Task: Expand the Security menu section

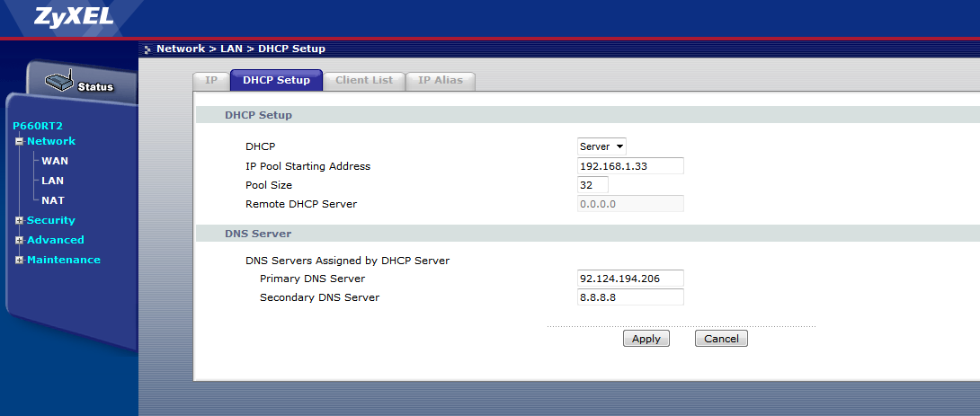Action: (x=19, y=221)
